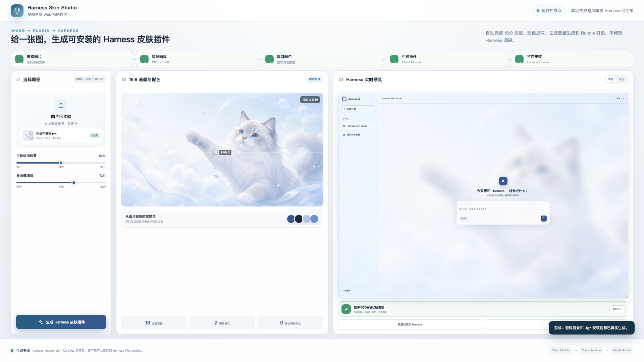This screenshot has width=644, height=362.
Task: Click the 界面玻璃层 slider handle
Action: 74,183
